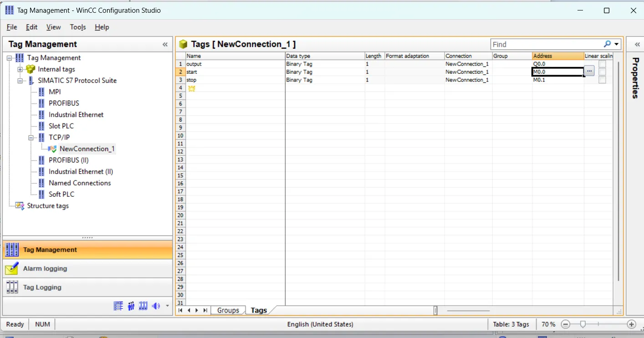Jump to last sheet tab arrow
644x338 pixels.
(205, 310)
